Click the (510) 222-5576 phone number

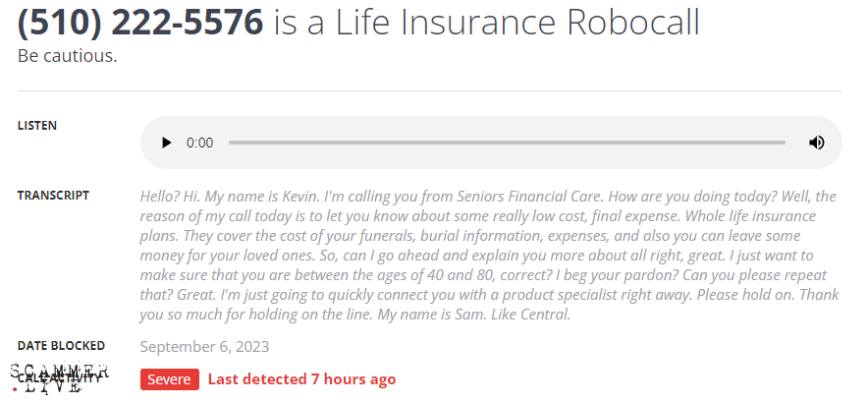(x=140, y=22)
